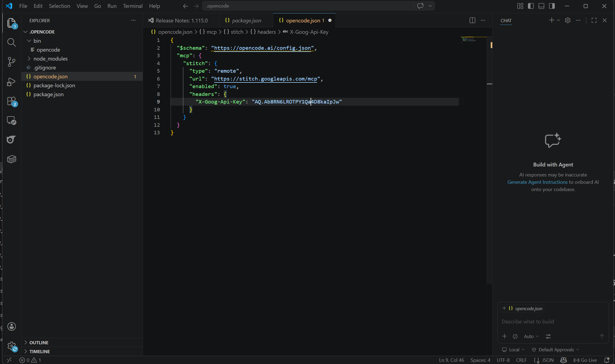Click the split editor right icon

[472, 21]
